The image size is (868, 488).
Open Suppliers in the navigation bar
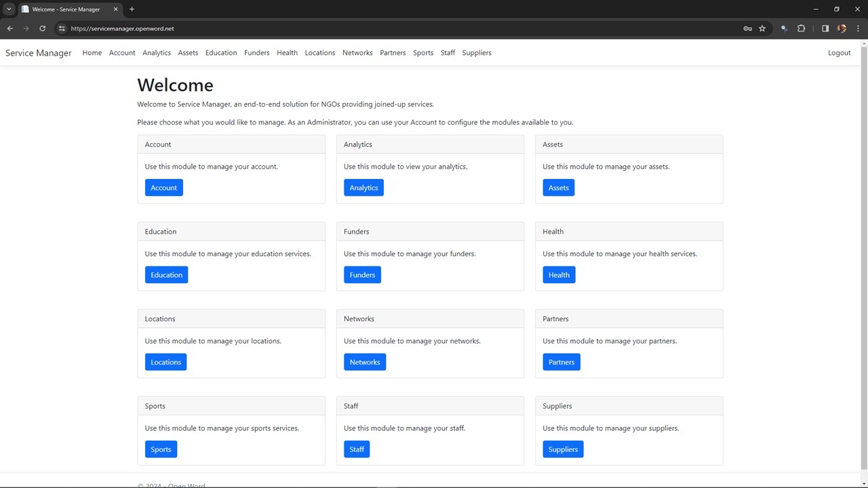(x=477, y=53)
